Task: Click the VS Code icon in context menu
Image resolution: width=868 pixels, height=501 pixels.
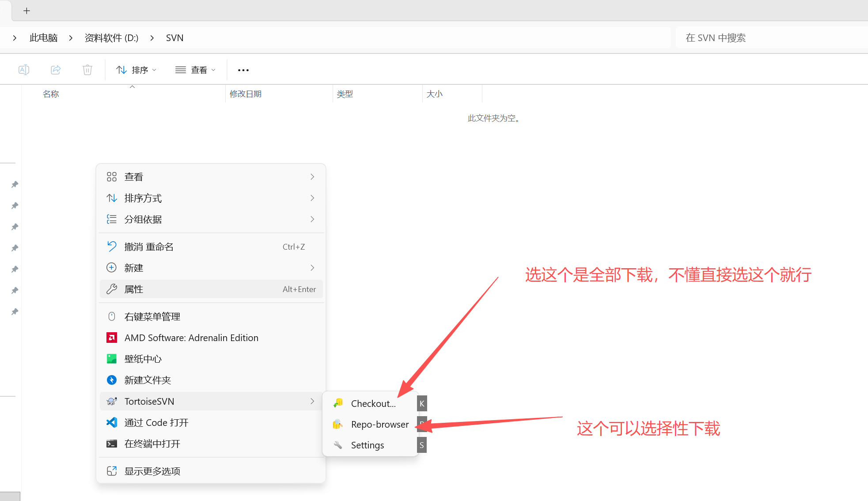Action: point(112,422)
